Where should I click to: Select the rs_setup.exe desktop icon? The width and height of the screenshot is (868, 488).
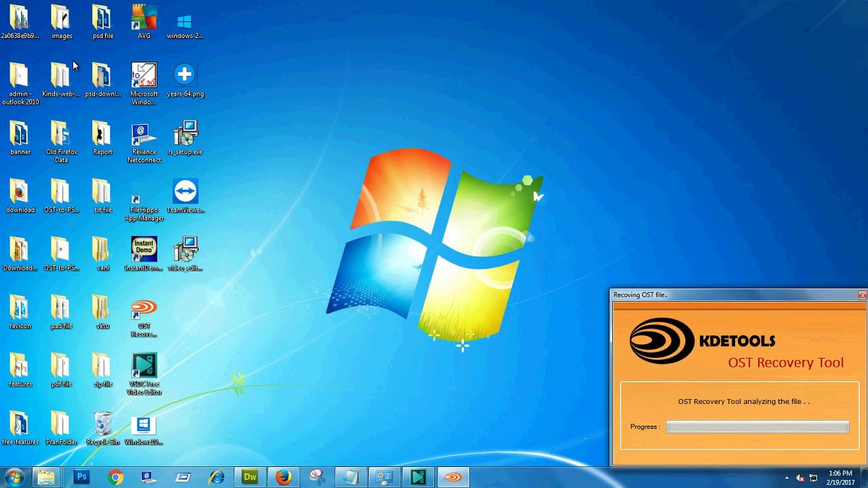coord(185,138)
